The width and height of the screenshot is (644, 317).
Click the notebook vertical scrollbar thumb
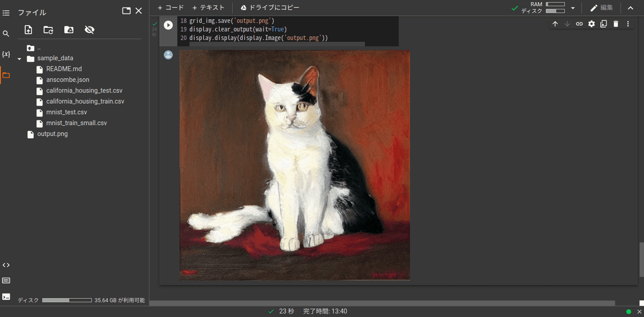641,260
